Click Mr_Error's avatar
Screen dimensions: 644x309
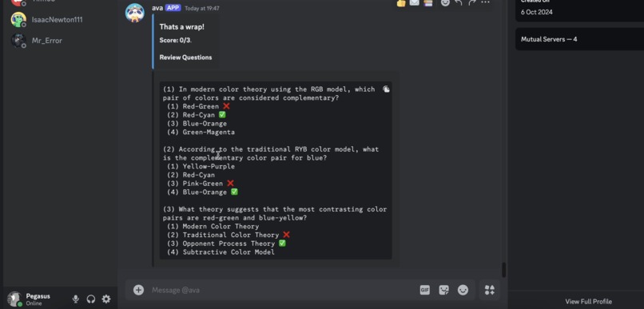(x=18, y=40)
